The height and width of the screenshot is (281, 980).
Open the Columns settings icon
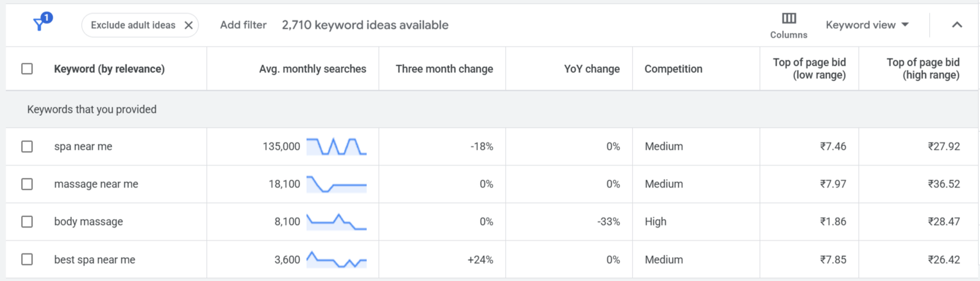pos(789,18)
